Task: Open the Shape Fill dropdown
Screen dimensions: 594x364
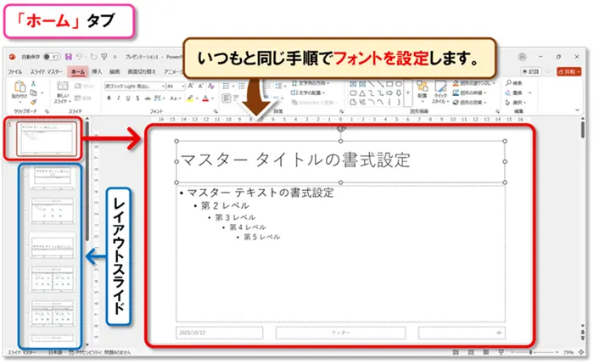Action: (474, 83)
